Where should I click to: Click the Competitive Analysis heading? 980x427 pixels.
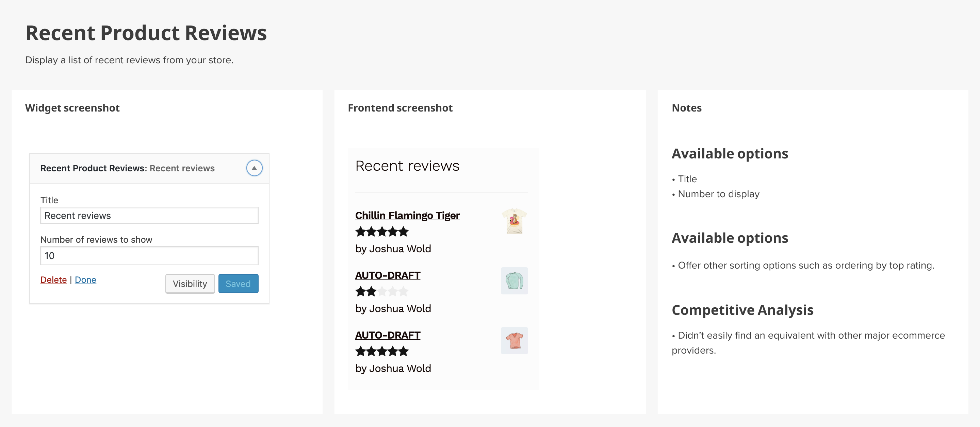point(742,310)
